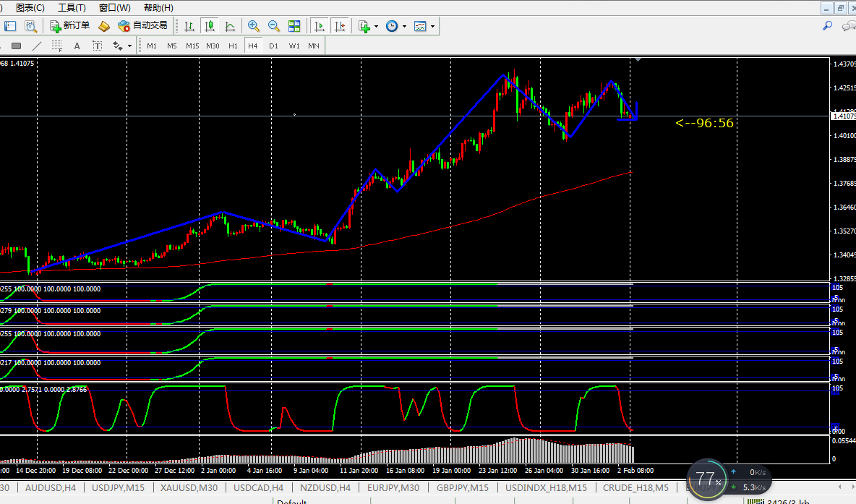856x504 pixels.
Task: Toggle chart auto scroll
Action: [x=320, y=25]
